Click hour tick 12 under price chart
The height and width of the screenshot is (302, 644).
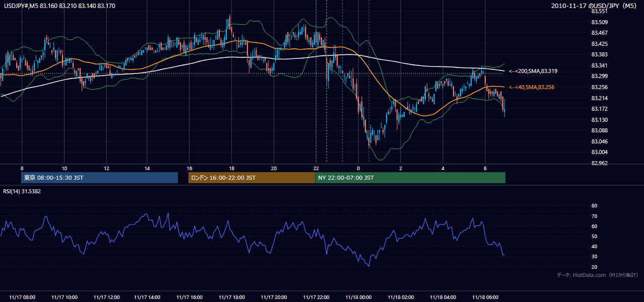tap(106, 168)
